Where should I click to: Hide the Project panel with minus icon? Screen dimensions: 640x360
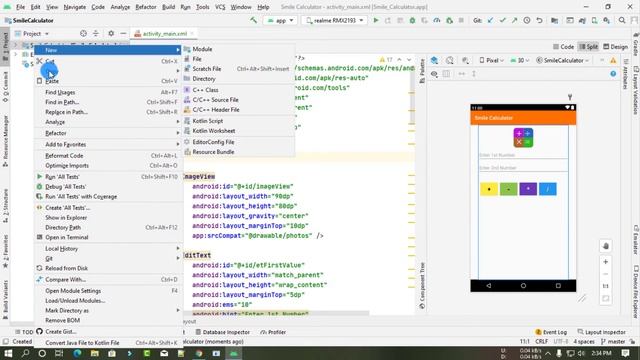[x=123, y=33]
